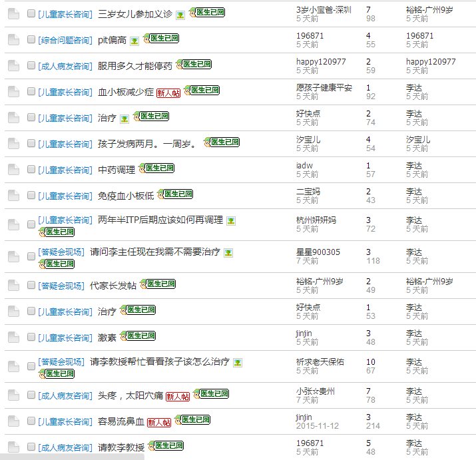Click the 2015-11-12 date under jinjin
The width and height of the screenshot is (476, 460).
318,426
